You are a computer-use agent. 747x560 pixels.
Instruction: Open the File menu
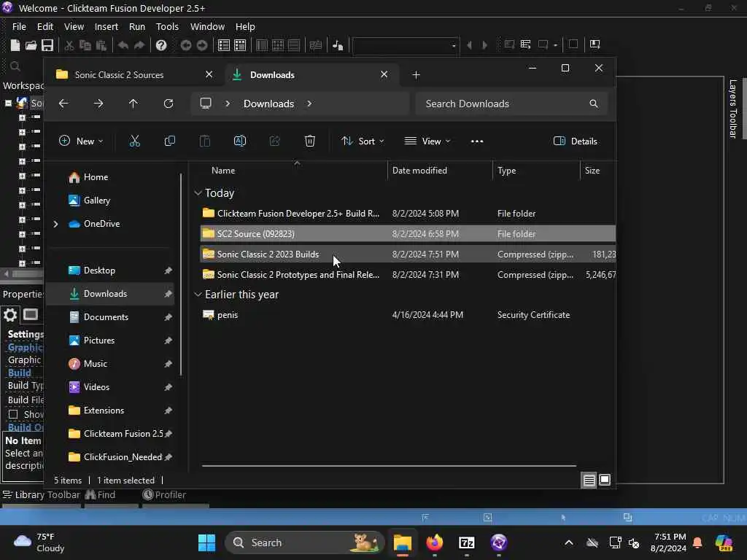point(19,27)
